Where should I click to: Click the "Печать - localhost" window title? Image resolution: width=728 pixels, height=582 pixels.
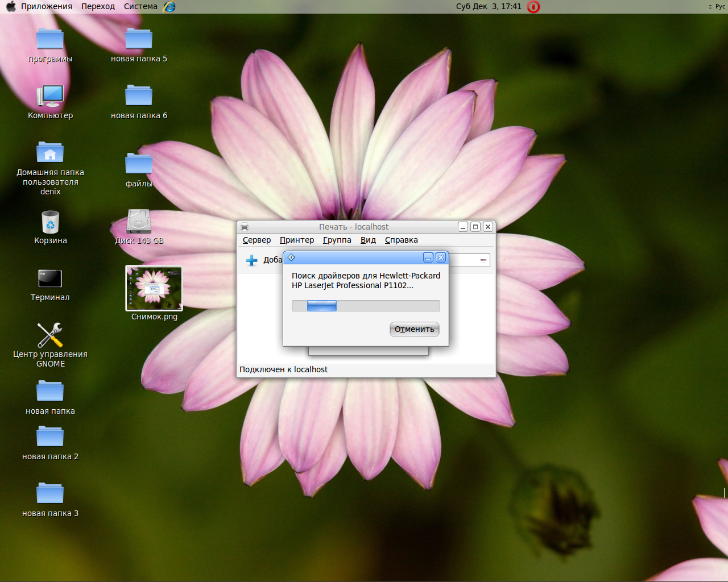point(354,227)
